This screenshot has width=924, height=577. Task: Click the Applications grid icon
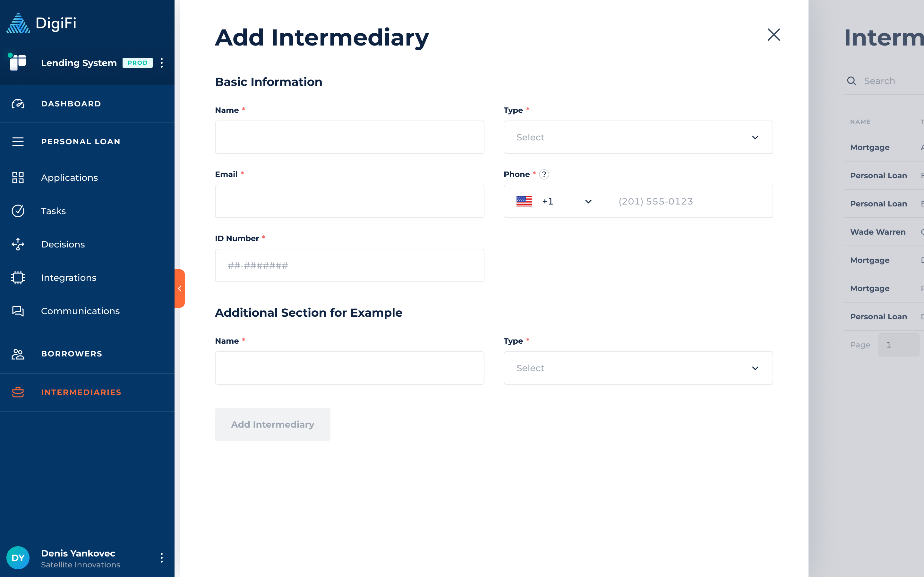(18, 178)
